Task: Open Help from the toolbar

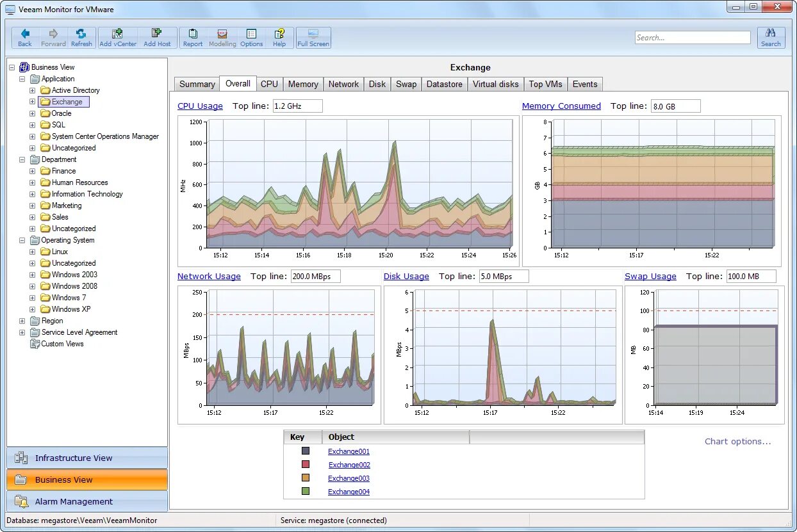Action: click(279, 35)
